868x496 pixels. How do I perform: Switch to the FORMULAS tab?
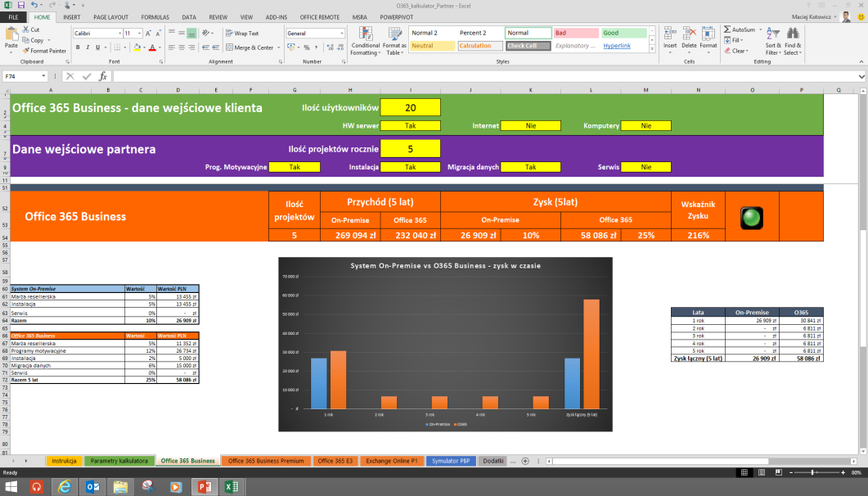155,17
